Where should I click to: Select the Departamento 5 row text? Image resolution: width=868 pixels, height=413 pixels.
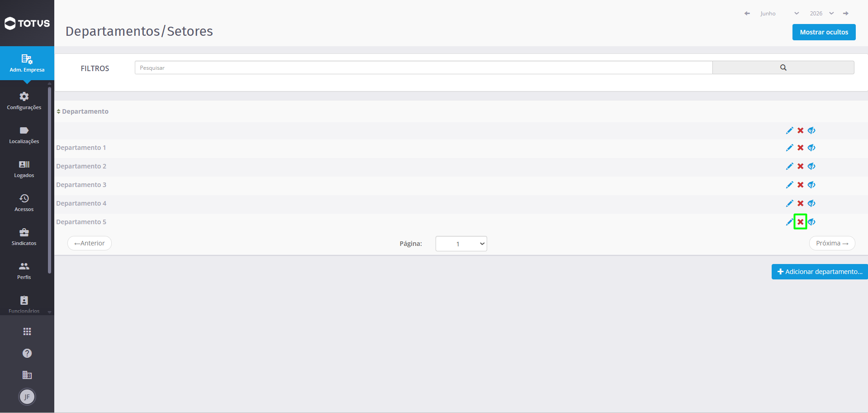click(81, 222)
